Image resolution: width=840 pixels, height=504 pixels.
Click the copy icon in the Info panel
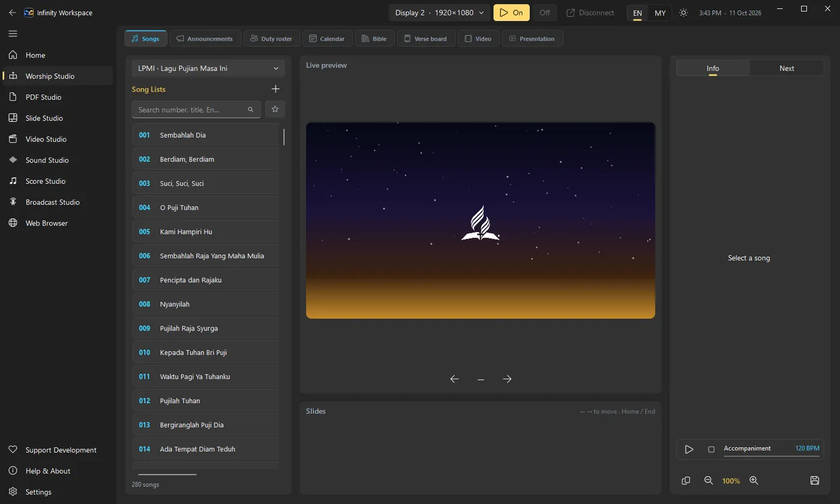point(686,481)
